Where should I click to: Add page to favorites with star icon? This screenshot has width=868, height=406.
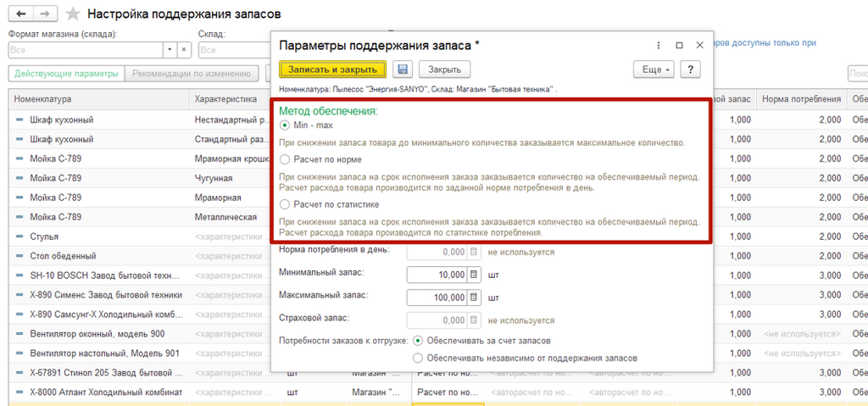pos(73,14)
